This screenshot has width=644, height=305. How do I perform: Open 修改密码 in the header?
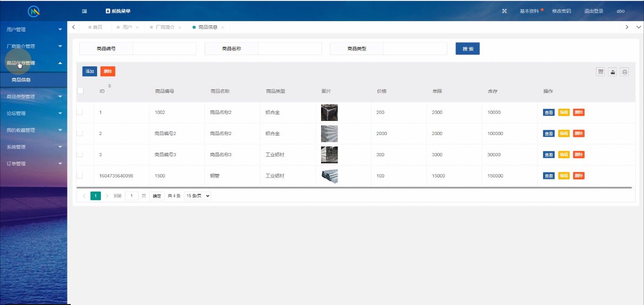[561, 11]
